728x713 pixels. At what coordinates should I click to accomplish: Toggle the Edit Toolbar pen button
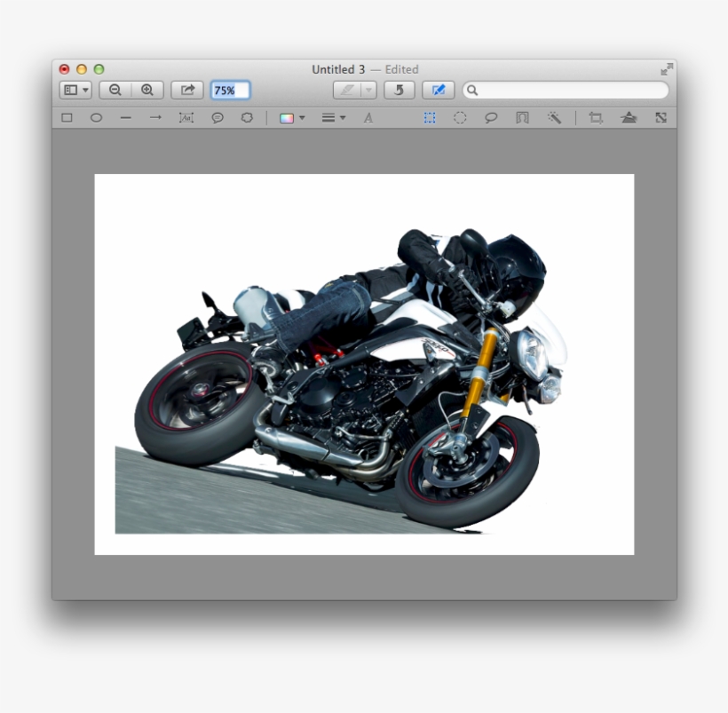point(438,90)
